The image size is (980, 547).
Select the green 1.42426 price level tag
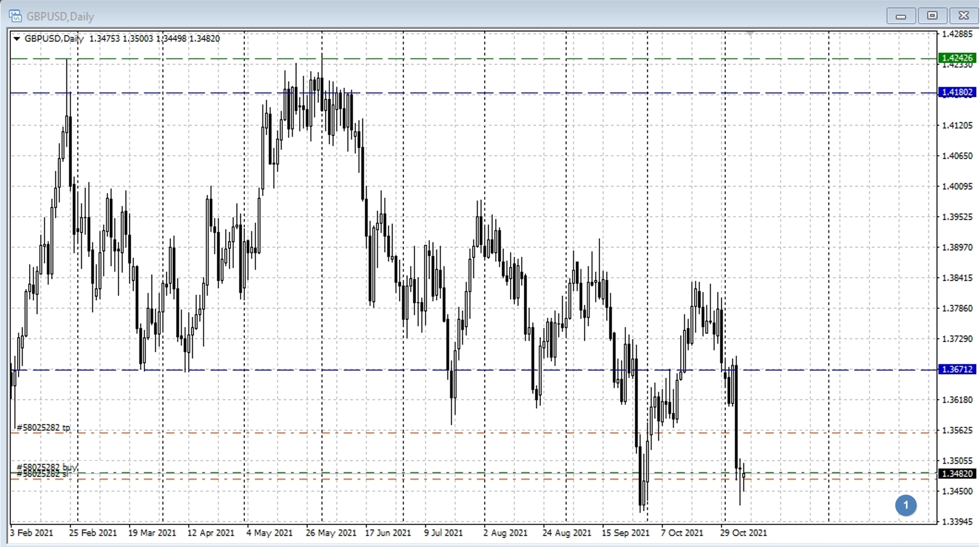[x=957, y=58]
